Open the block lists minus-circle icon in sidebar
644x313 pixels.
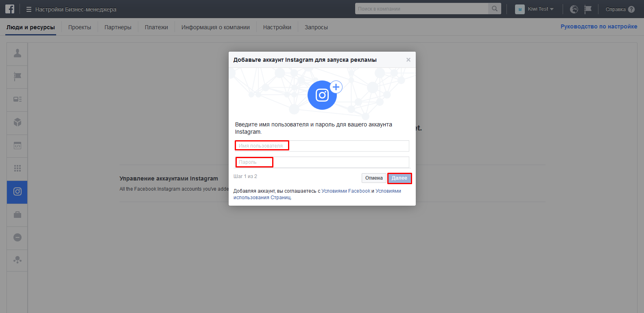[17, 237]
